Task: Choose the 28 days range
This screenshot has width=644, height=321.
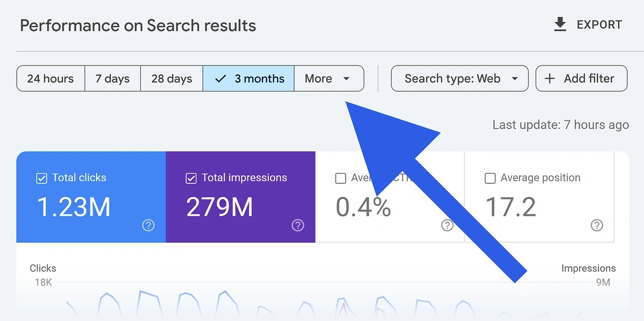Action: [x=171, y=79]
